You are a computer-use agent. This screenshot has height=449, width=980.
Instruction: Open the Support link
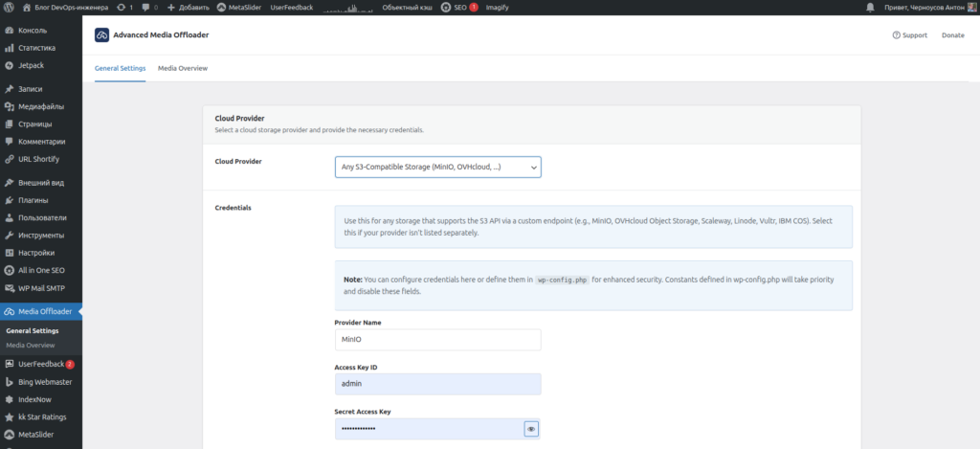pos(909,35)
